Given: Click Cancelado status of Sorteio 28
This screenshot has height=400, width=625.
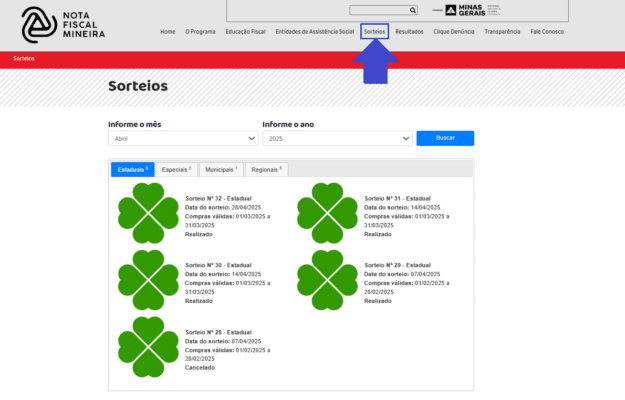Looking at the screenshot, I should point(200,368).
